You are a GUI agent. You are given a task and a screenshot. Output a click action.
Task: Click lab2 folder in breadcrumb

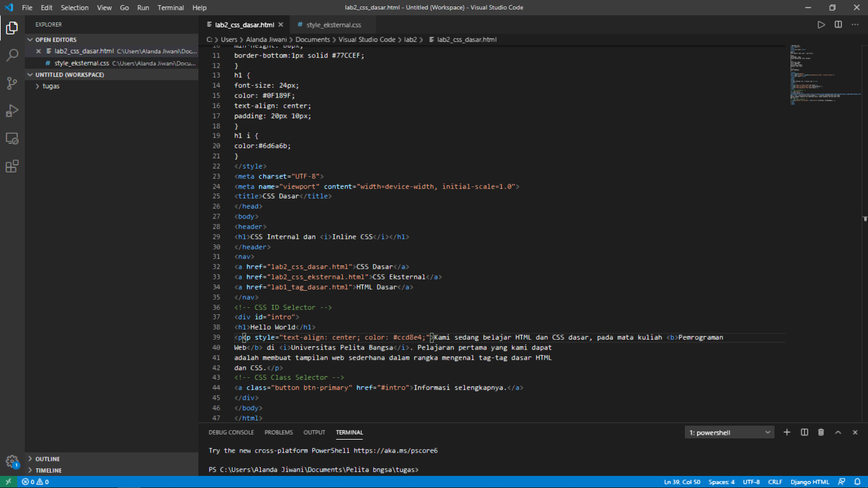click(411, 39)
